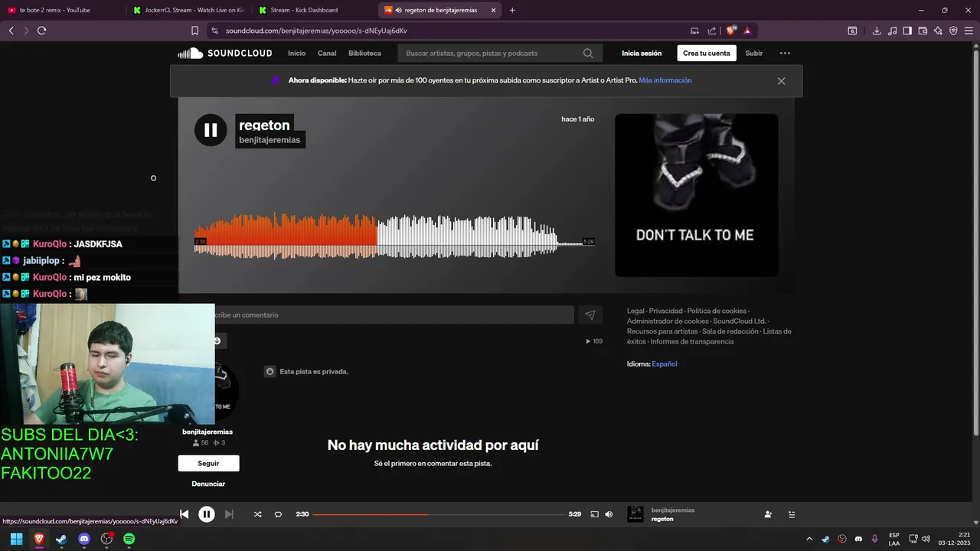Open Brave Rewards triangle icon
980x551 pixels.
pyautogui.click(x=747, y=31)
